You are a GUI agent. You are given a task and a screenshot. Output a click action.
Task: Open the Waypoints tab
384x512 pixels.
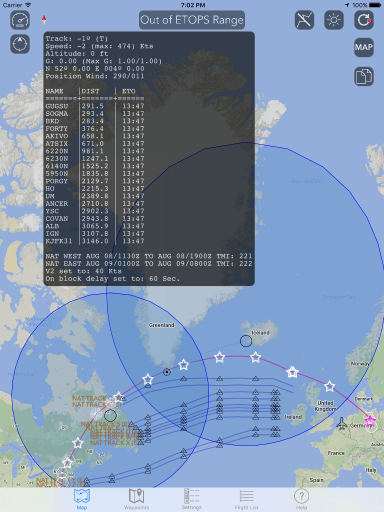(137, 499)
